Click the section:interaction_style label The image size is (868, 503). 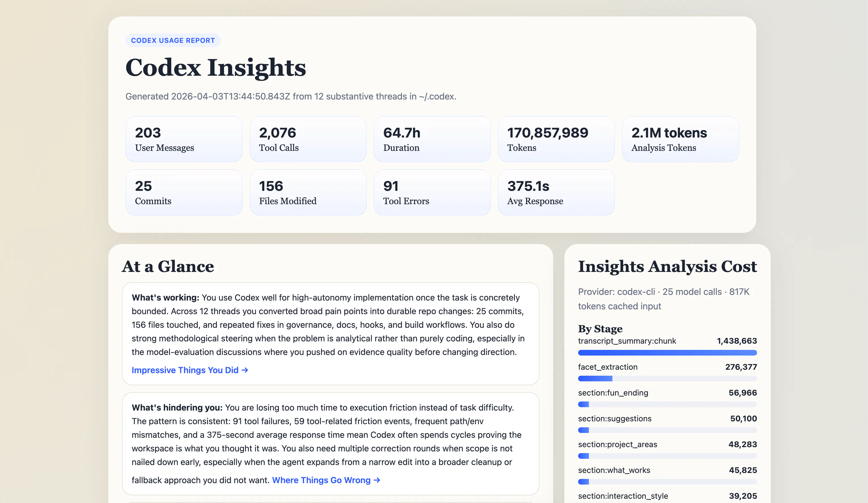tap(623, 496)
